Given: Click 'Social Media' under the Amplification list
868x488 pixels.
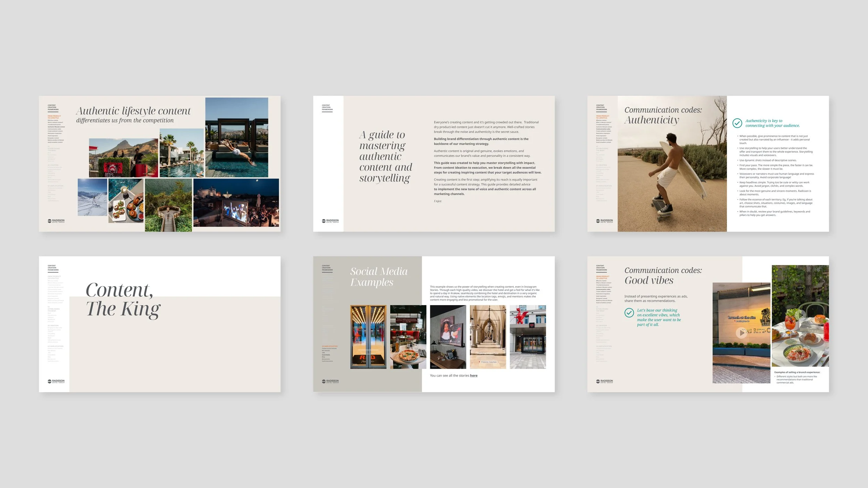Looking at the screenshot, I should [x=326, y=355].
